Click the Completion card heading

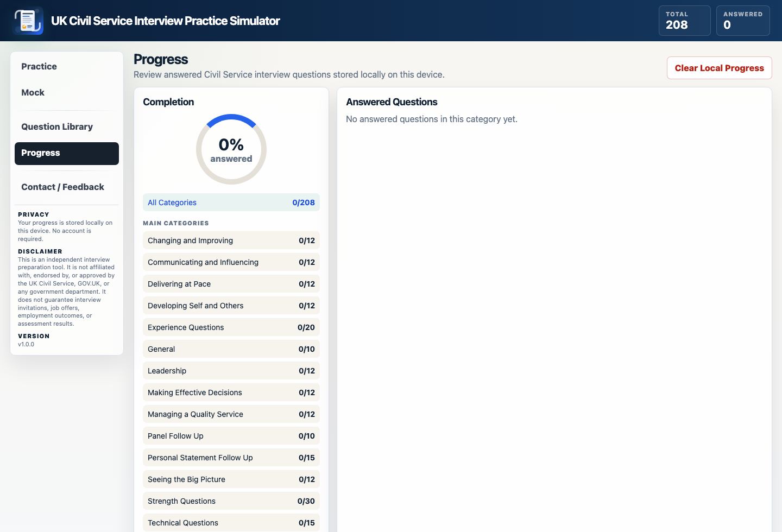(x=168, y=102)
